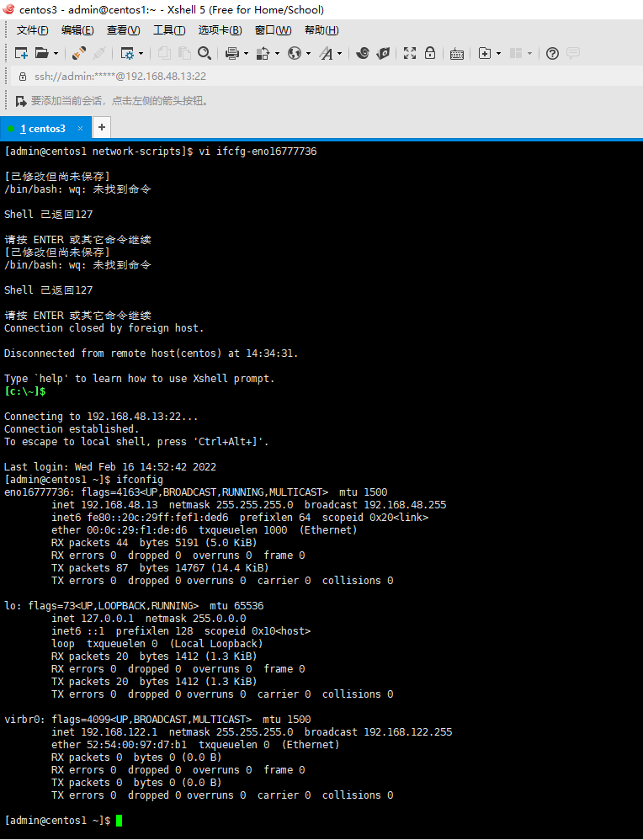Click 'inet 127.0.0.1' loopback address text
The height and width of the screenshot is (840, 643).
click(x=93, y=618)
